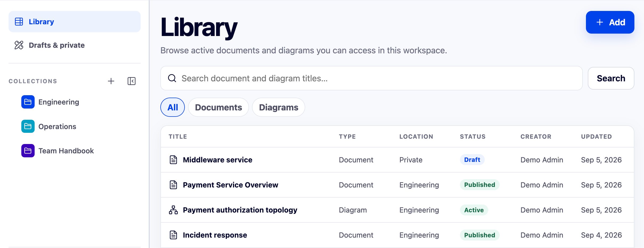The width and height of the screenshot is (644, 248).
Task: Open the Engineering collection
Action: pos(59,102)
